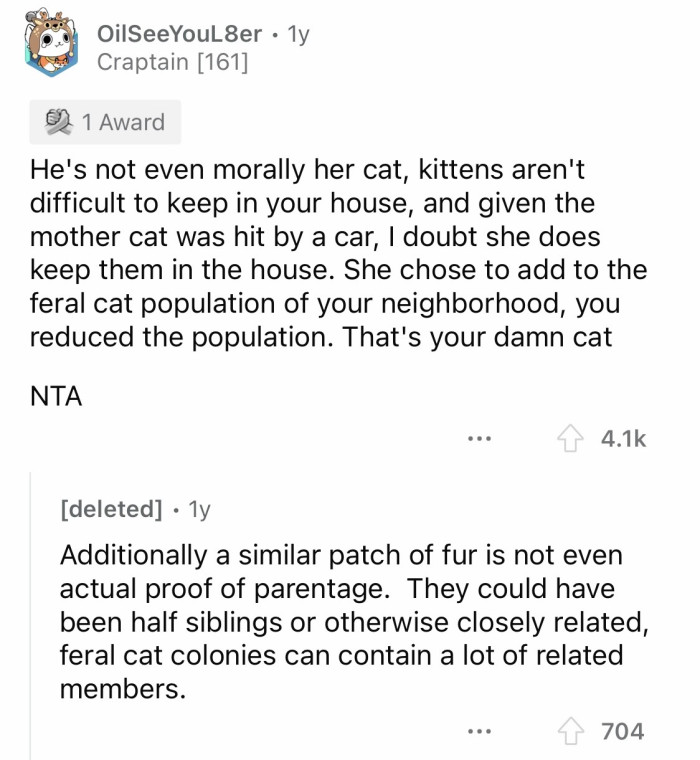
Task: Click the top comment's 1y timestamp
Action: [298, 34]
